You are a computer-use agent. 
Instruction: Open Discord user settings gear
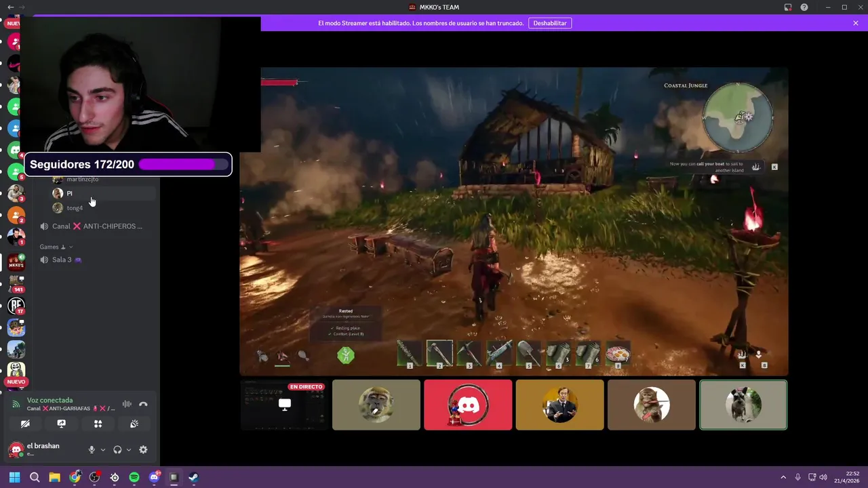tap(143, 449)
